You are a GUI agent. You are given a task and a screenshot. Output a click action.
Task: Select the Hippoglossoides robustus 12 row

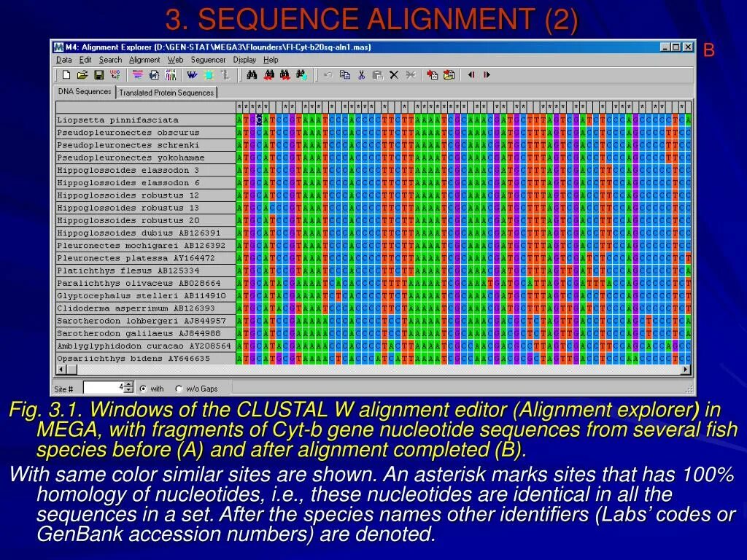(x=146, y=195)
